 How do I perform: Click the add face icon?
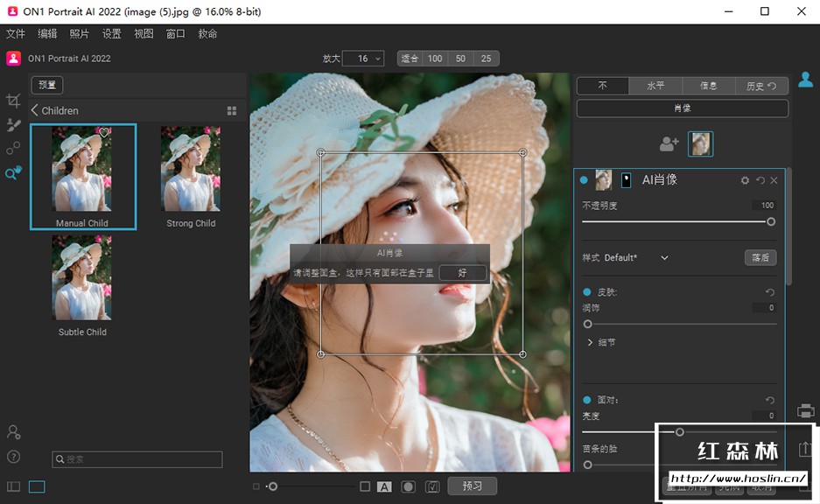point(669,143)
